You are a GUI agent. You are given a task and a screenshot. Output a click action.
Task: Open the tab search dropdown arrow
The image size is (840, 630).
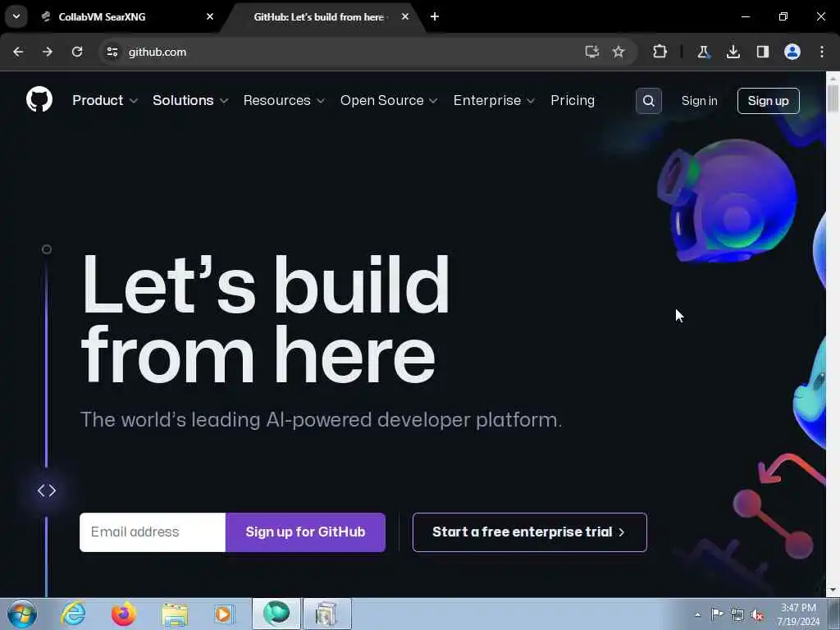pyautogui.click(x=16, y=16)
